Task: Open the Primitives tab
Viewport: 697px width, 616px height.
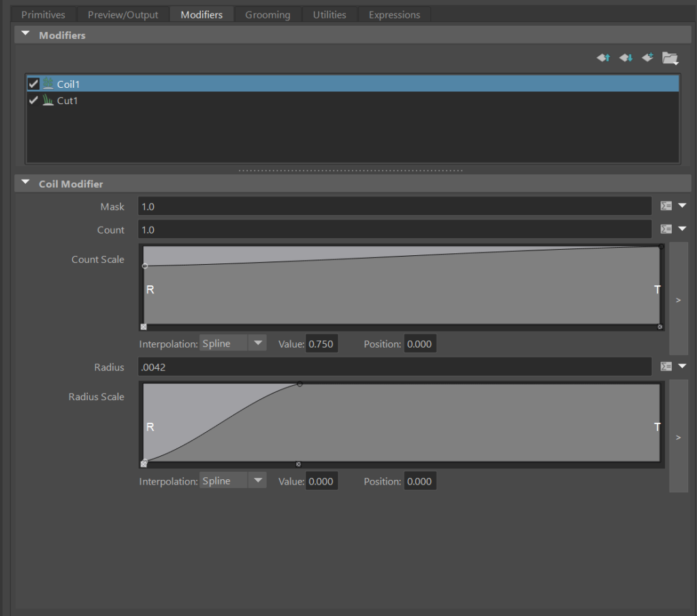Action: pyautogui.click(x=44, y=14)
